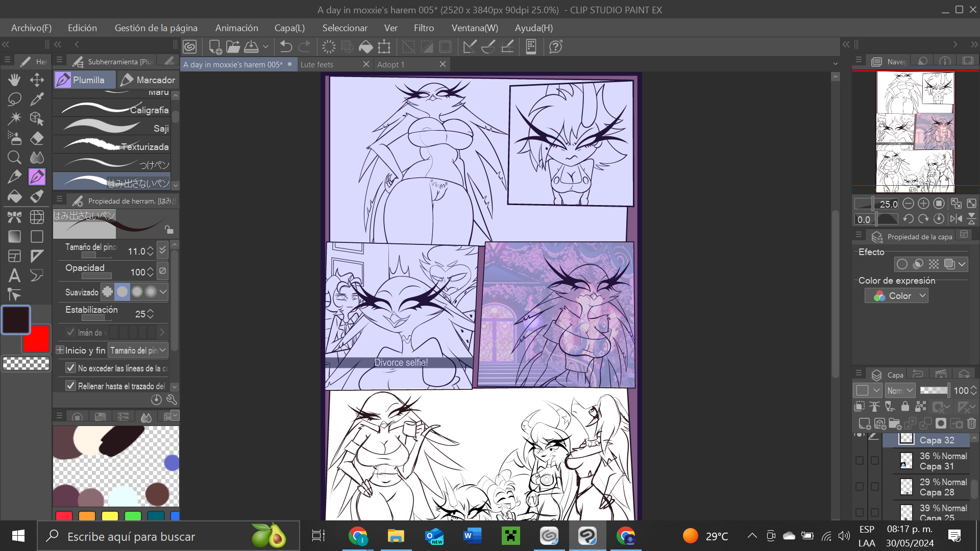Toggle 'Rellenar hasta el trazado' checkbox
Viewport: 980px width, 551px height.
(71, 386)
